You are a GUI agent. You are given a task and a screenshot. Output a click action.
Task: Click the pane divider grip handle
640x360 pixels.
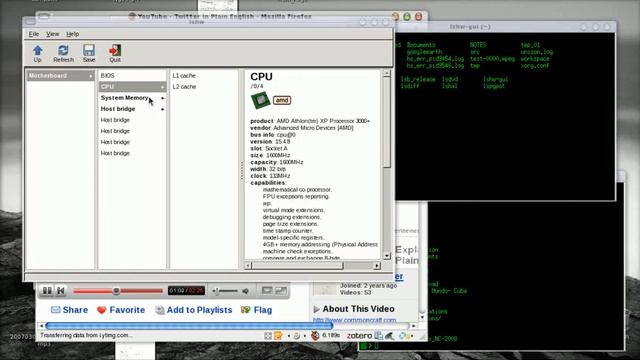242,170
